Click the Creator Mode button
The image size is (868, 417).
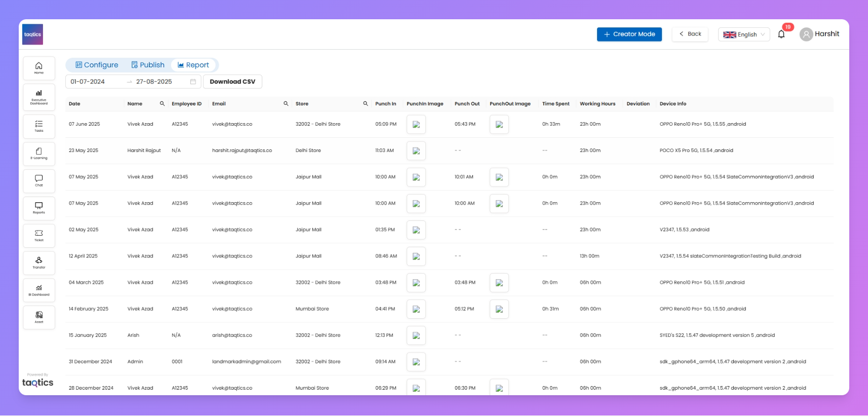629,34
